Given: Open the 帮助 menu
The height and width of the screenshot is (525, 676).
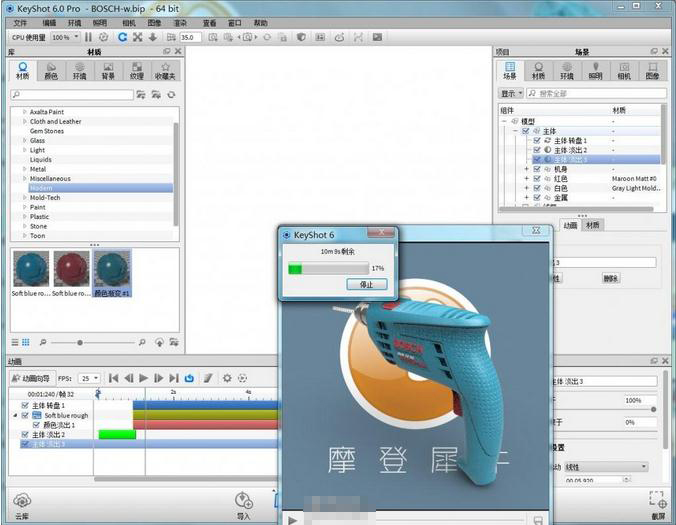Looking at the screenshot, I should point(260,23).
